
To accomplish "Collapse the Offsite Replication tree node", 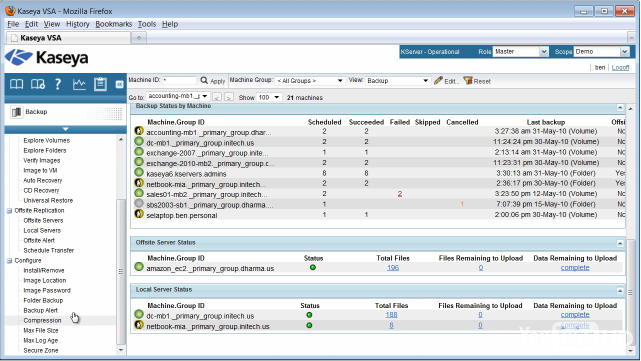I will (x=9, y=211).
